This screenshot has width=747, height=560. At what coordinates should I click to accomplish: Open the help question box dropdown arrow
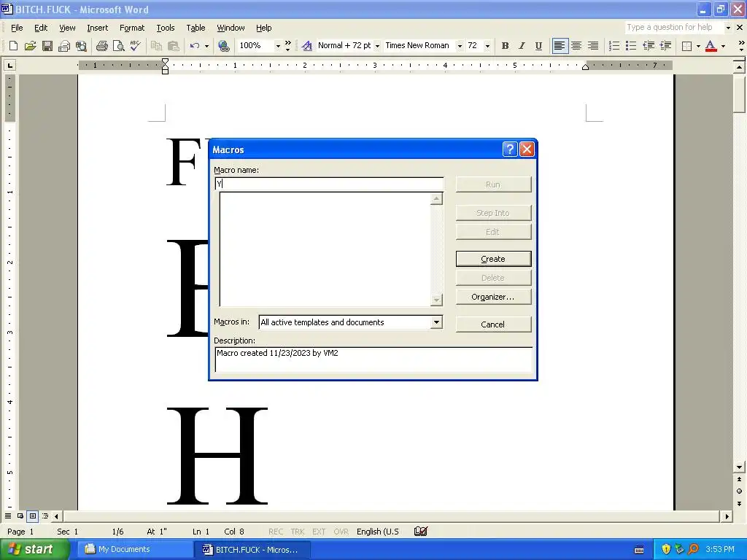coord(728,28)
